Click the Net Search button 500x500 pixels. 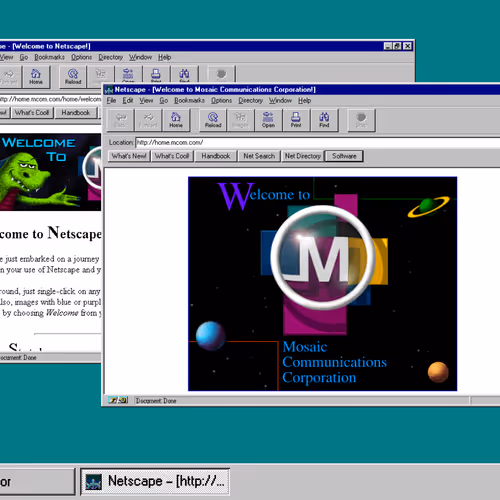tap(259, 156)
